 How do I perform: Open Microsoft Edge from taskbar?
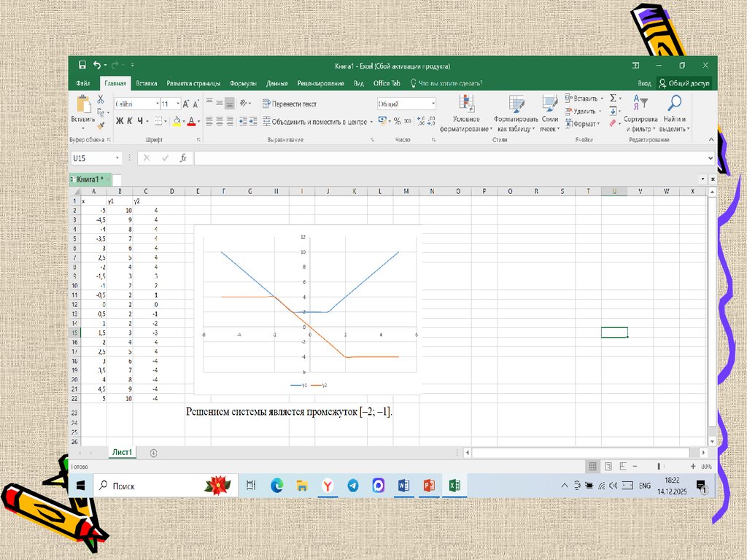(276, 486)
